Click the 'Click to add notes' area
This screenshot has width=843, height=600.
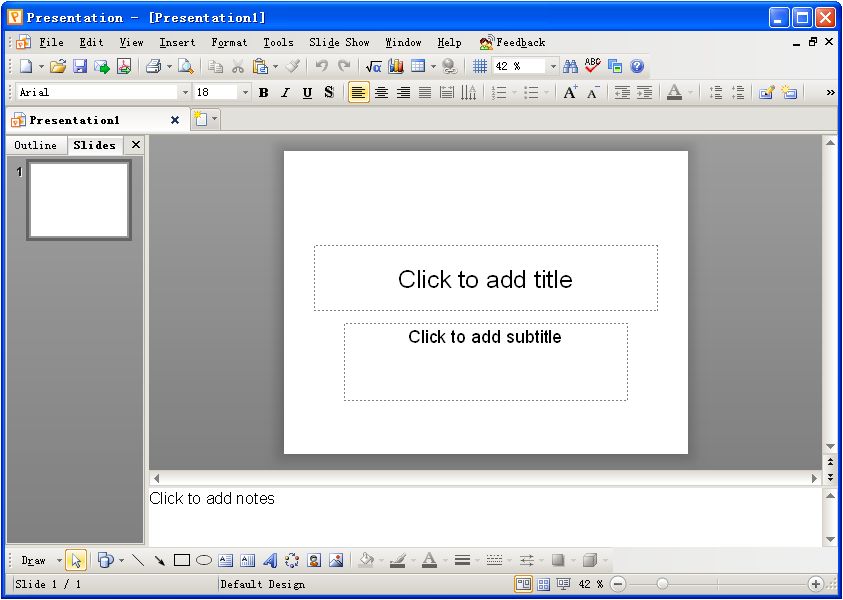(485, 516)
